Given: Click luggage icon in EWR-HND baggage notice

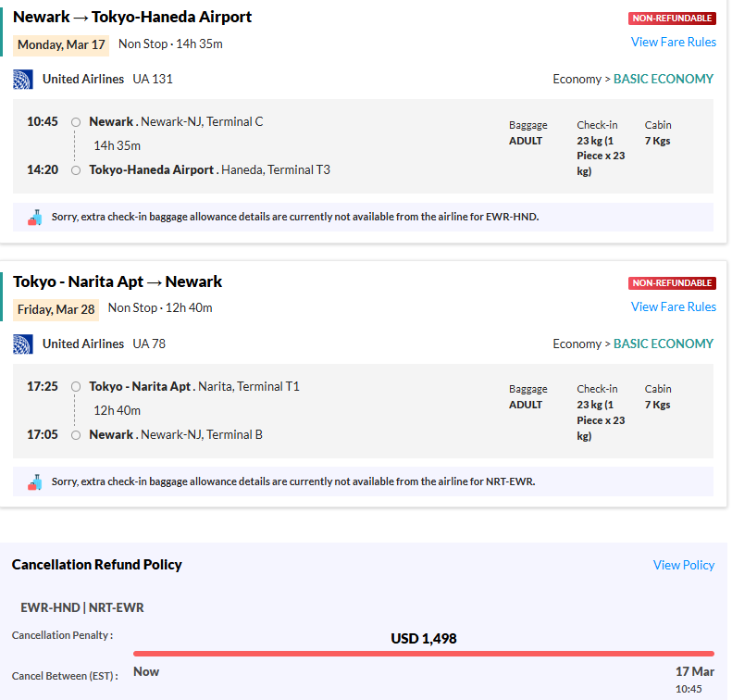Looking at the screenshot, I should [35, 218].
